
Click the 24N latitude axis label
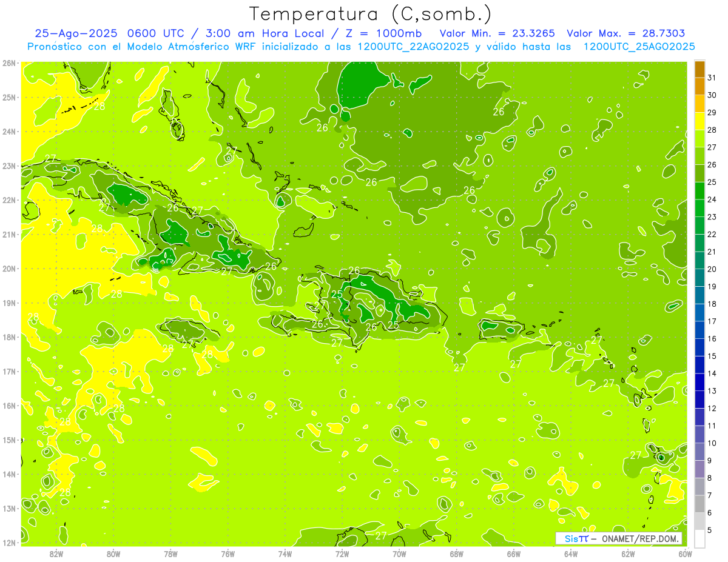[9, 132]
